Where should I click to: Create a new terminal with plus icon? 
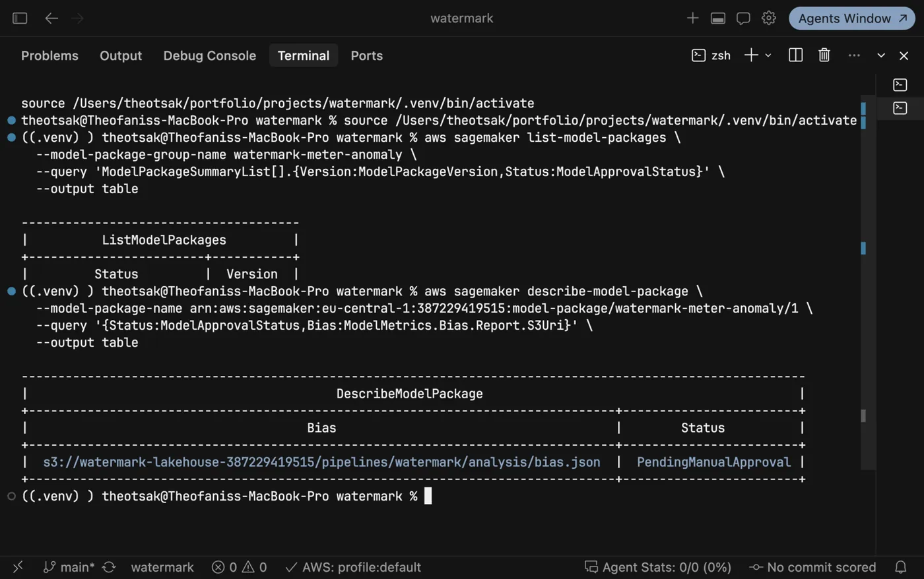[751, 55]
